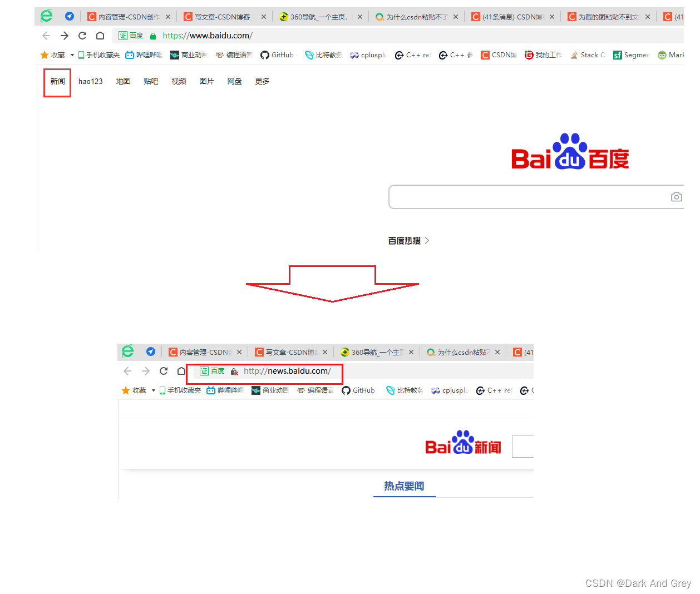
Task: Select the 热点要闻 tab on Baidu News
Action: click(404, 486)
